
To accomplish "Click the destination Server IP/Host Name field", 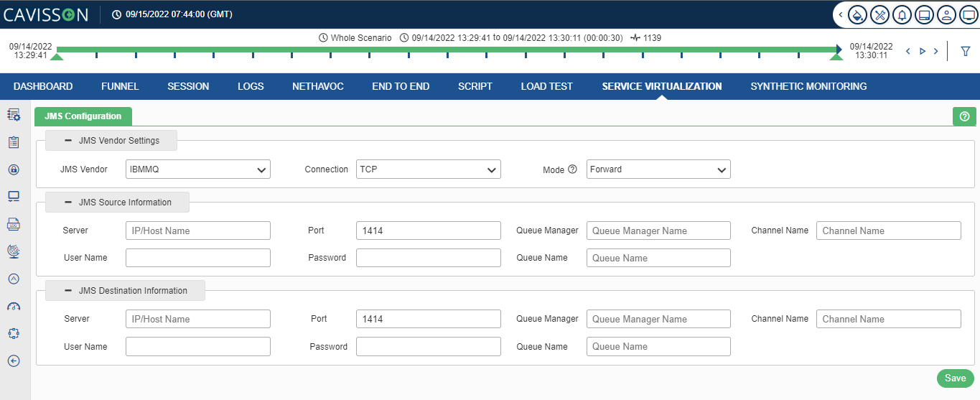I will (198, 319).
